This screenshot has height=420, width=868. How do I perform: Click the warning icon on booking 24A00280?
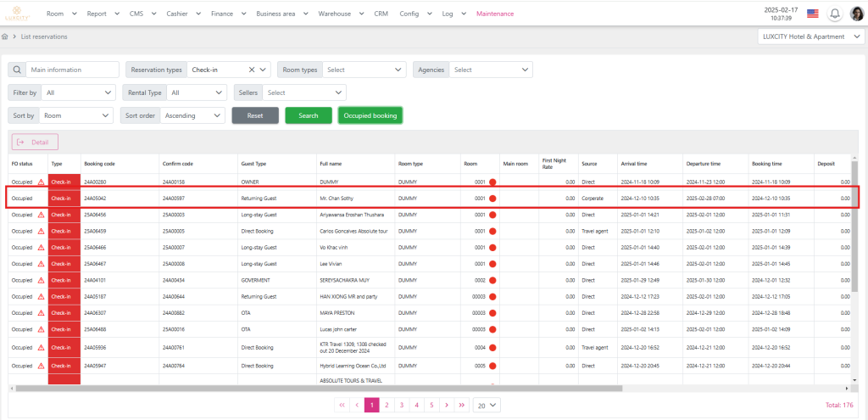pos(40,182)
